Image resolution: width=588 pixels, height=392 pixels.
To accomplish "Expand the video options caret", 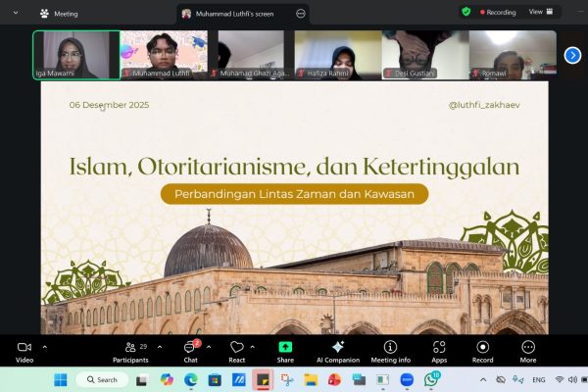I will (44, 347).
